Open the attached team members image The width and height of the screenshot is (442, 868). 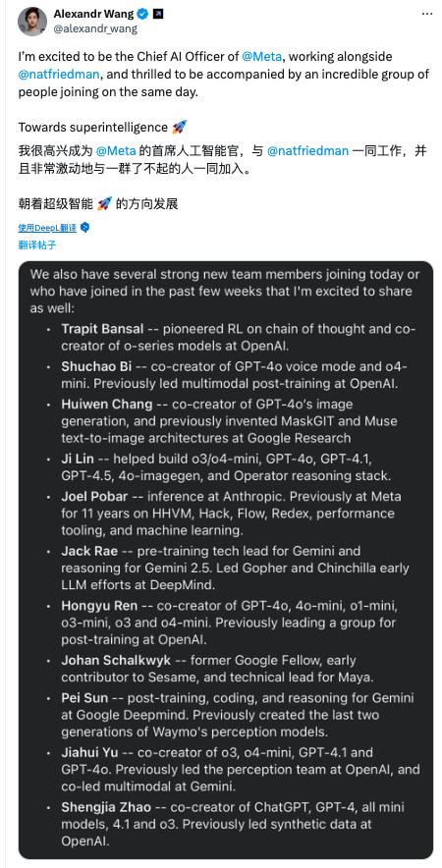pyautogui.click(x=226, y=560)
